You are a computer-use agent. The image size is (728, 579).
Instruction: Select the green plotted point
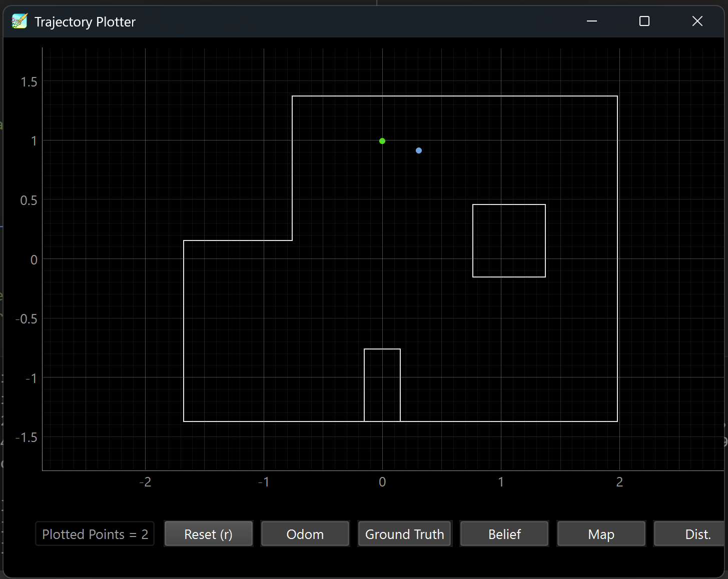382,141
